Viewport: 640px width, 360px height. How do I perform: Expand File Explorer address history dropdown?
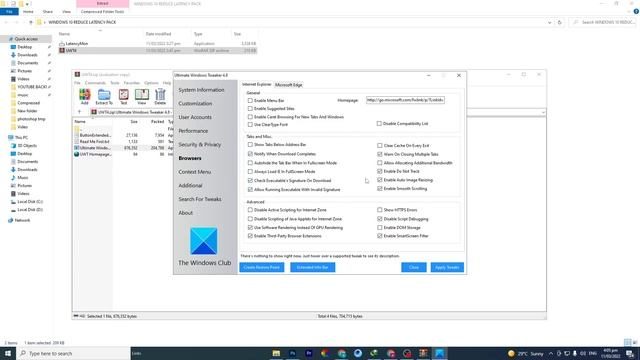[x=549, y=22]
